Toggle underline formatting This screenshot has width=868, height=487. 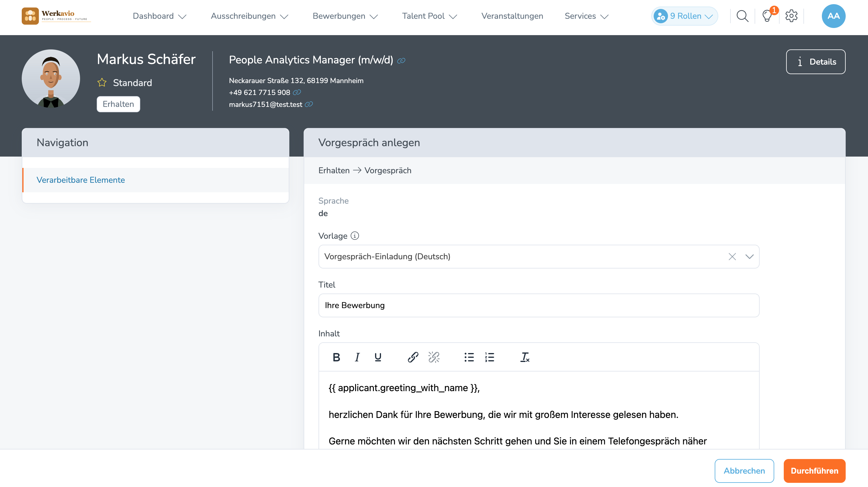tap(378, 357)
